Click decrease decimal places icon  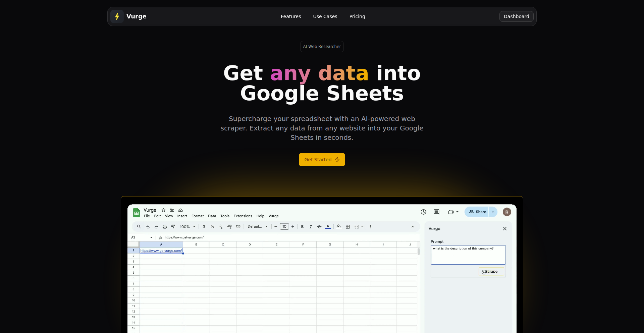click(221, 227)
